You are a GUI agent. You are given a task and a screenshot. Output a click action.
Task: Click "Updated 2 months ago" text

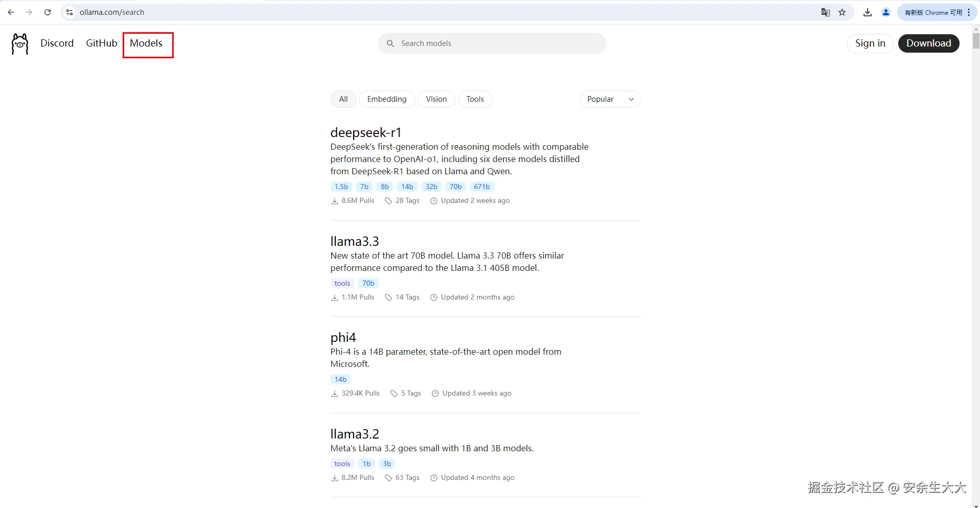pos(478,297)
